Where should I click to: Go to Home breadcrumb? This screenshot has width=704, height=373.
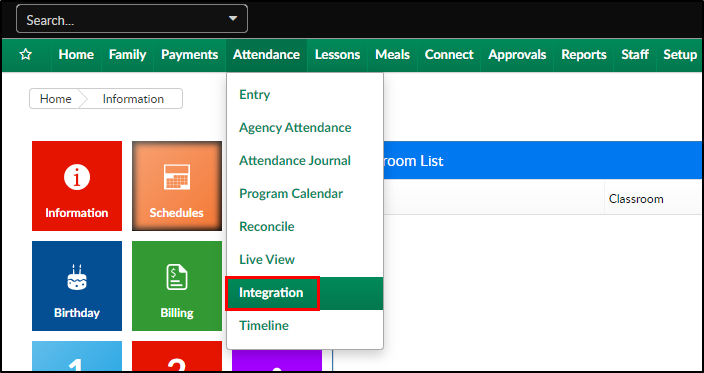[55, 99]
